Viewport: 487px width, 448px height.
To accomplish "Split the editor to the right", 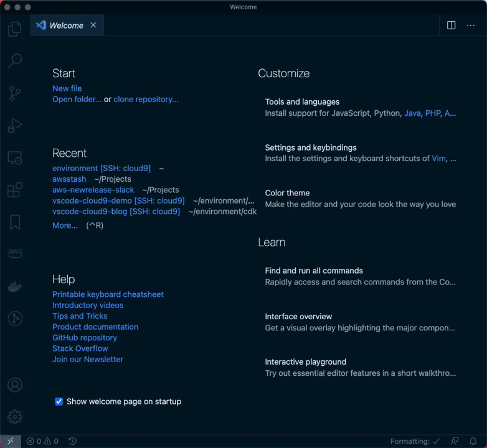I will click(452, 25).
